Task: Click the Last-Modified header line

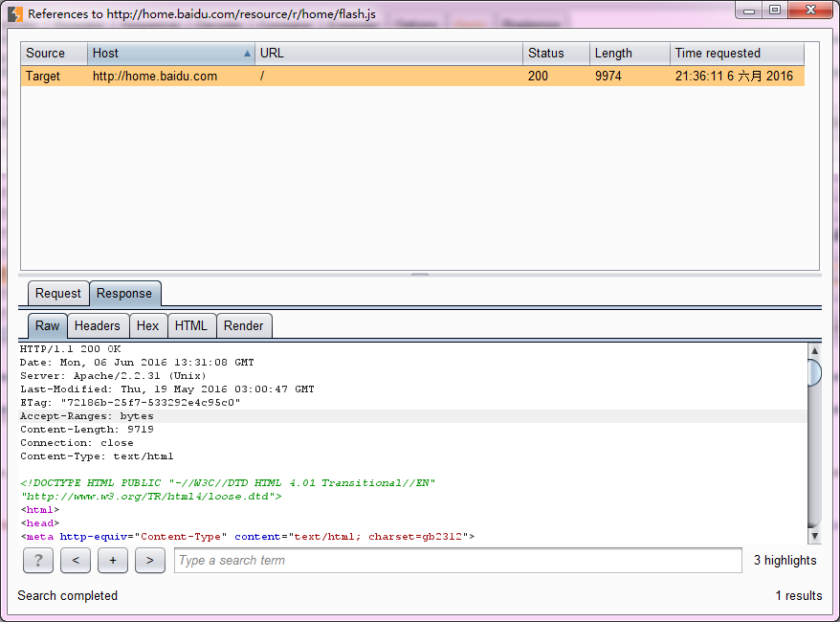Action: pos(167,389)
